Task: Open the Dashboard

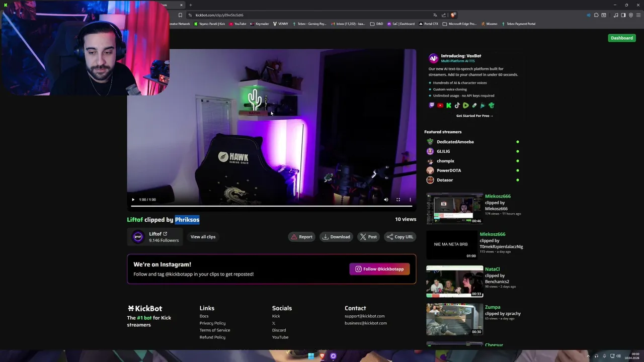Action: pyautogui.click(x=622, y=38)
